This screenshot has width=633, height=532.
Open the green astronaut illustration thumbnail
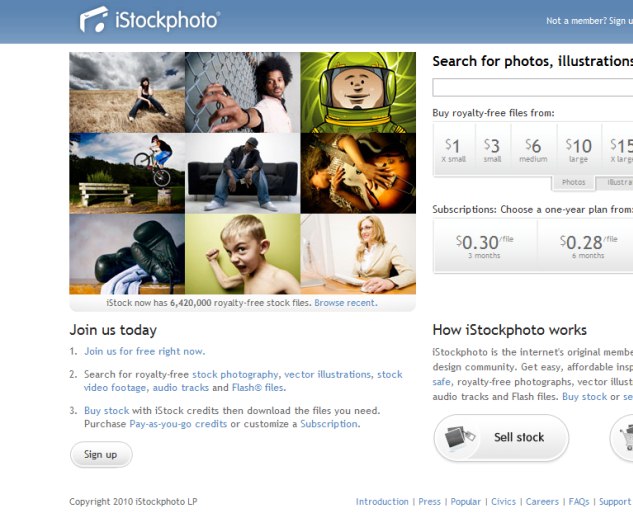358,92
